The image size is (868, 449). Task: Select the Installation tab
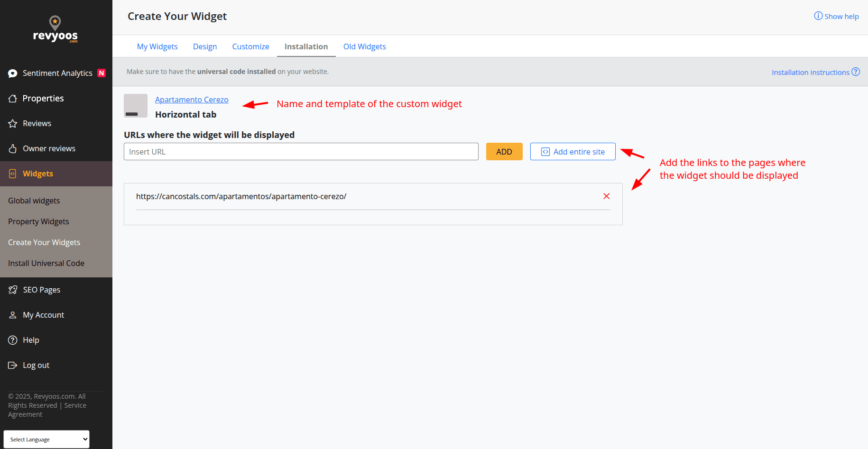click(306, 46)
